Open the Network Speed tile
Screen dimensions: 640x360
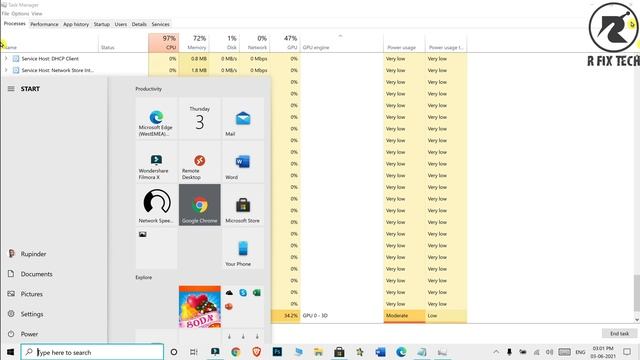click(157, 205)
